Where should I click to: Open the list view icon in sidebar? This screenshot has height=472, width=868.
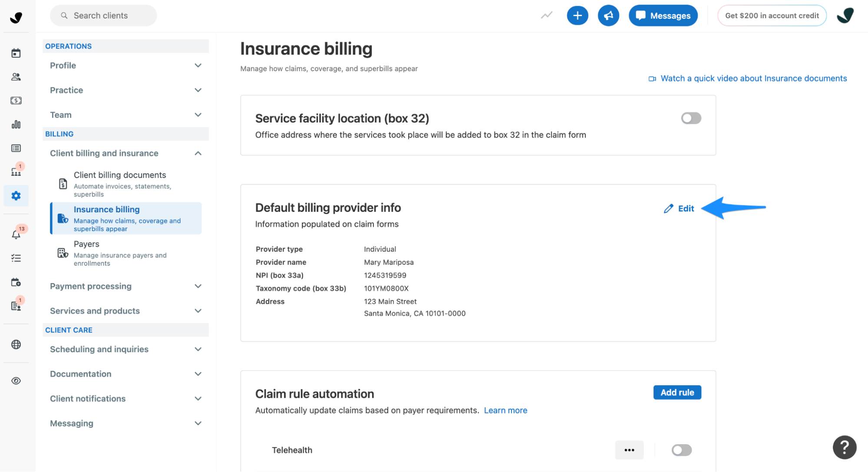(16, 148)
